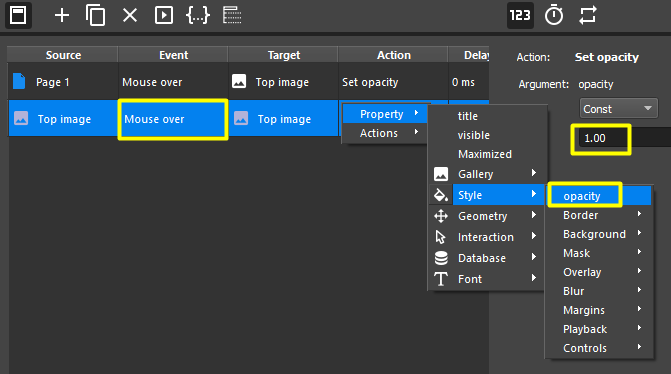Viewport: 671px width, 374px height.
Task: Click the Target column header
Action: [284, 55]
